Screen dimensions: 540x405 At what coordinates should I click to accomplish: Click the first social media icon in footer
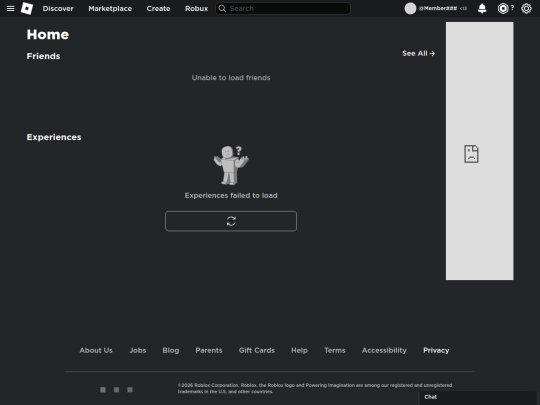pos(103,390)
